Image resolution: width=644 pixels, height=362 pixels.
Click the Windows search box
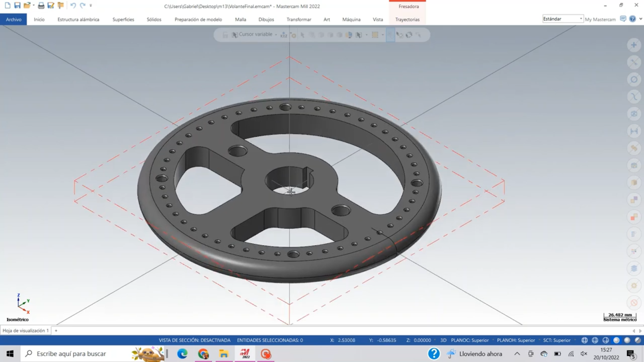71,354
